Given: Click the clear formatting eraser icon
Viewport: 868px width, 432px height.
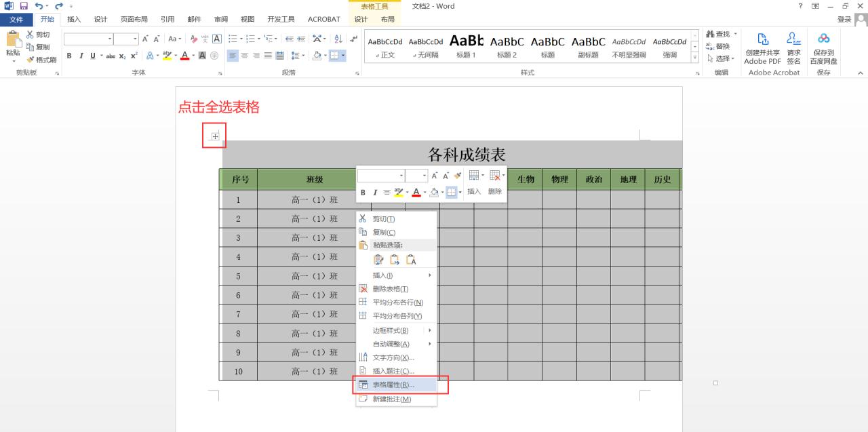Looking at the screenshot, I should pyautogui.click(x=194, y=39).
